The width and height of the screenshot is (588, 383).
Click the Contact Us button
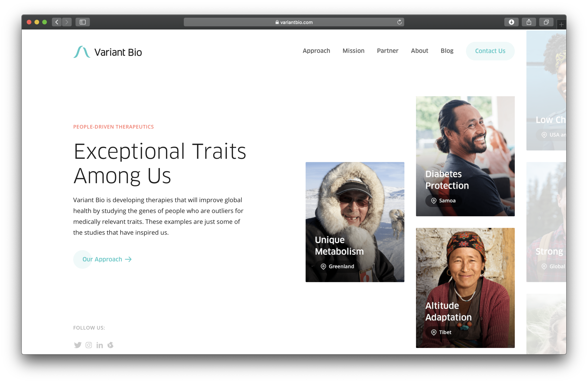pyautogui.click(x=490, y=51)
